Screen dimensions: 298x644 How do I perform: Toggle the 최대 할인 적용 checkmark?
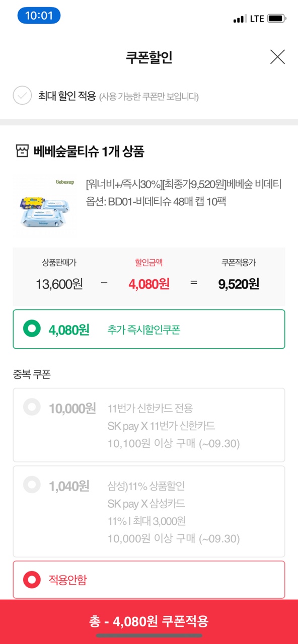click(x=22, y=95)
